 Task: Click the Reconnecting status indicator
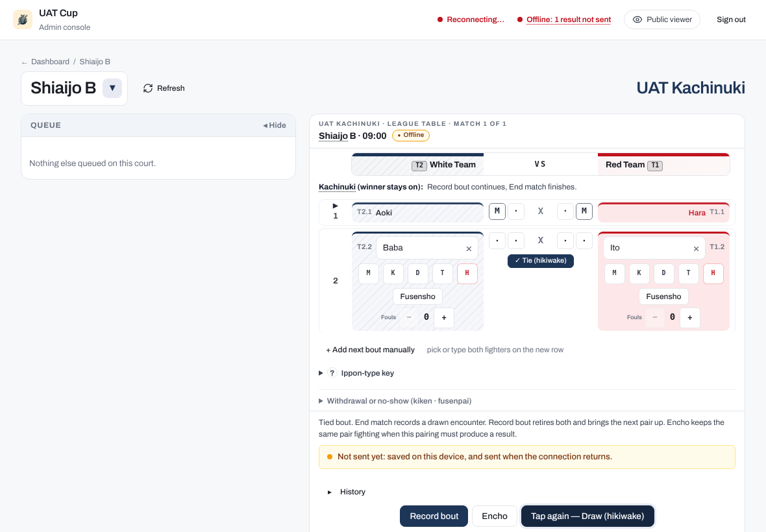click(x=471, y=19)
